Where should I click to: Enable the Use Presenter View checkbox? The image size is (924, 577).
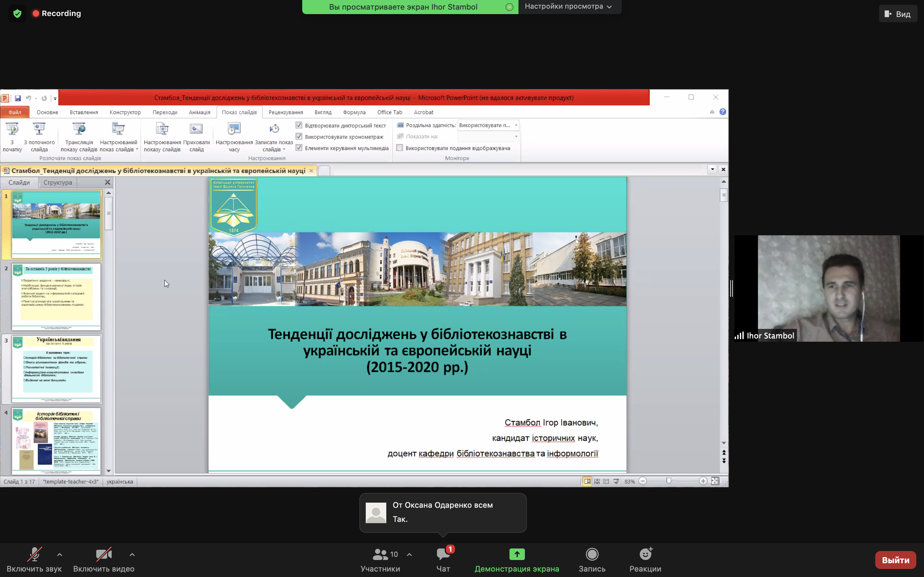pyautogui.click(x=400, y=148)
